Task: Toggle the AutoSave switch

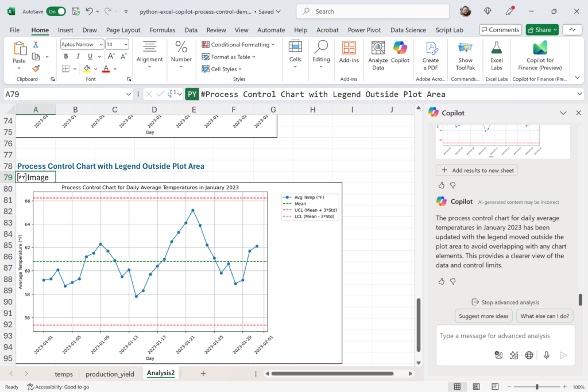Action: (56, 11)
